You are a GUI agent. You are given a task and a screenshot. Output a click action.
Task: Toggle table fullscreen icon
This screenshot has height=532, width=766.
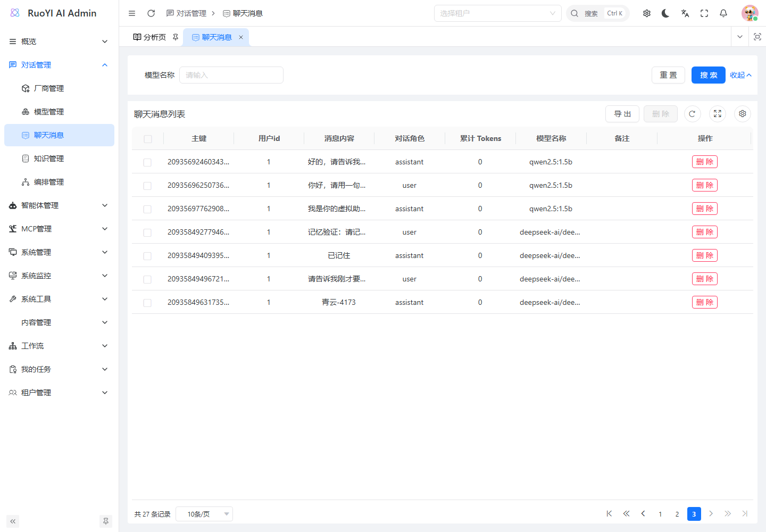(x=718, y=114)
